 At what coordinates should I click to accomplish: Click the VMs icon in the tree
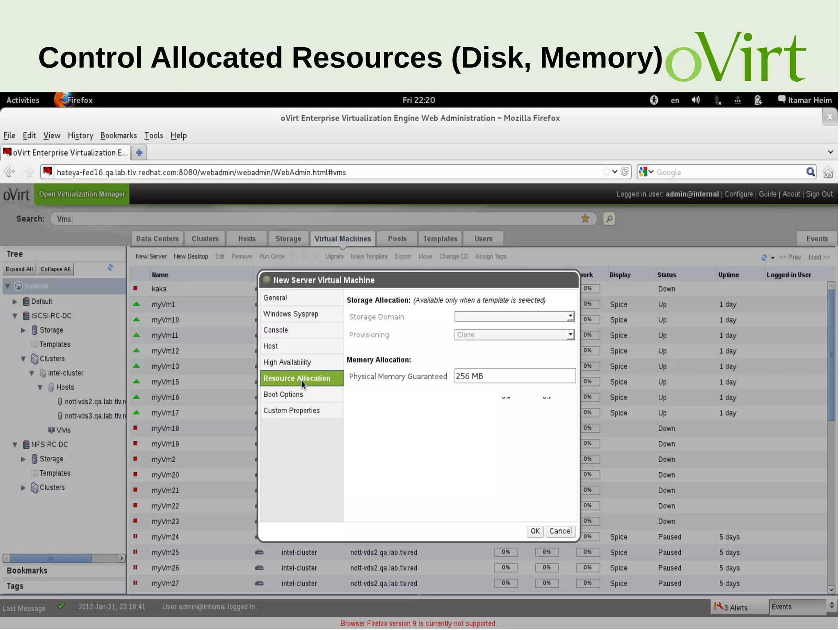click(x=52, y=430)
